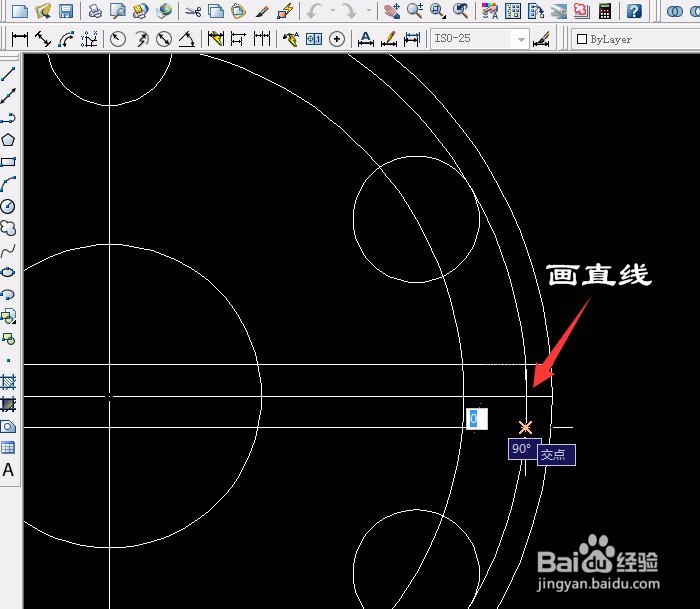Open Help with the question mark icon
Viewport: 700px width, 609px height.
point(634,11)
